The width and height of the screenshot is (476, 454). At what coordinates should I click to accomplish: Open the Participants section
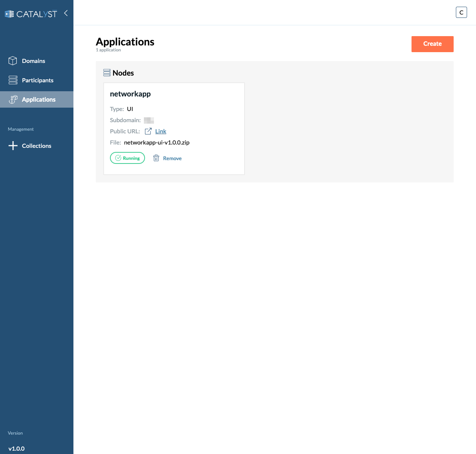(x=37, y=80)
